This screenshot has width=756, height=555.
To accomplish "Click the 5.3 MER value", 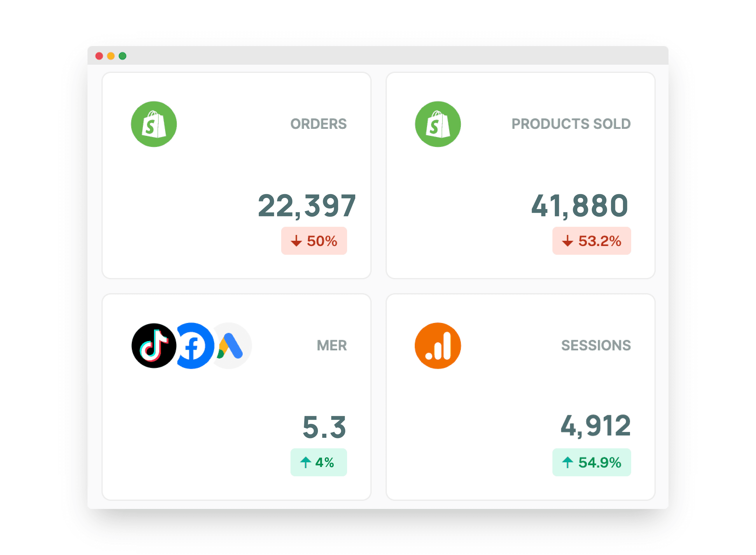I will [324, 427].
